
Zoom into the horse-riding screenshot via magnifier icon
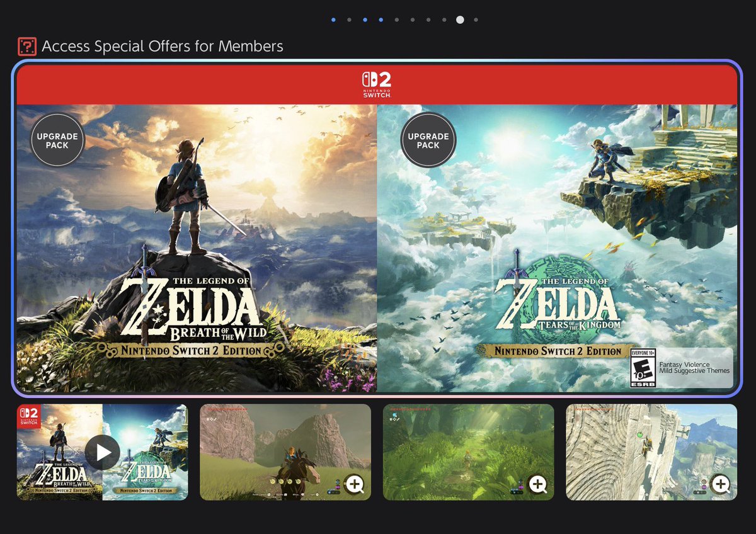[x=355, y=484]
